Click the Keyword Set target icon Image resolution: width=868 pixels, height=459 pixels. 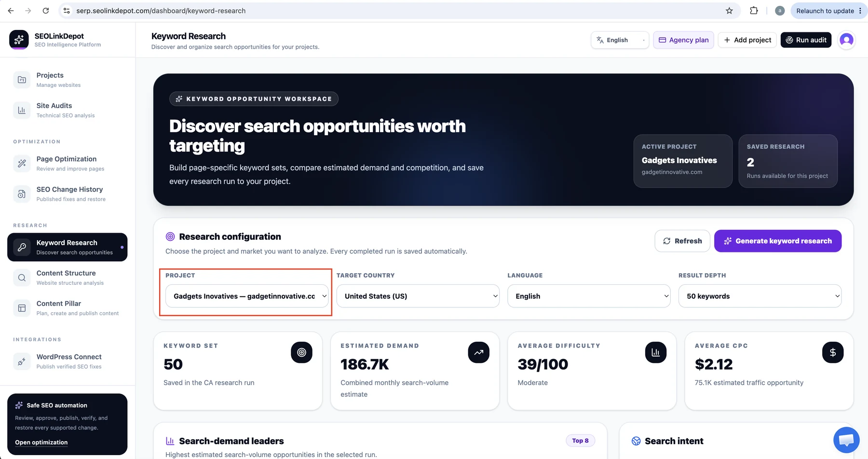301,352
